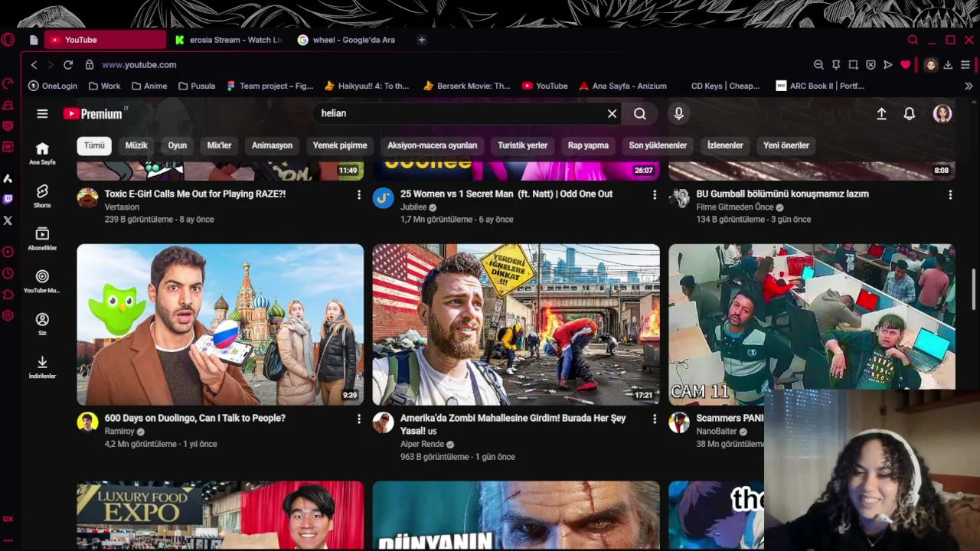The height and width of the screenshot is (551, 980).
Task: Click the 600 Days on Duolingo thumbnail
Action: click(220, 324)
